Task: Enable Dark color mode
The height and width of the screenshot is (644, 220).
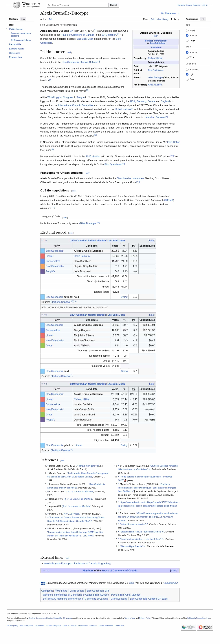Action: [x=187, y=79]
